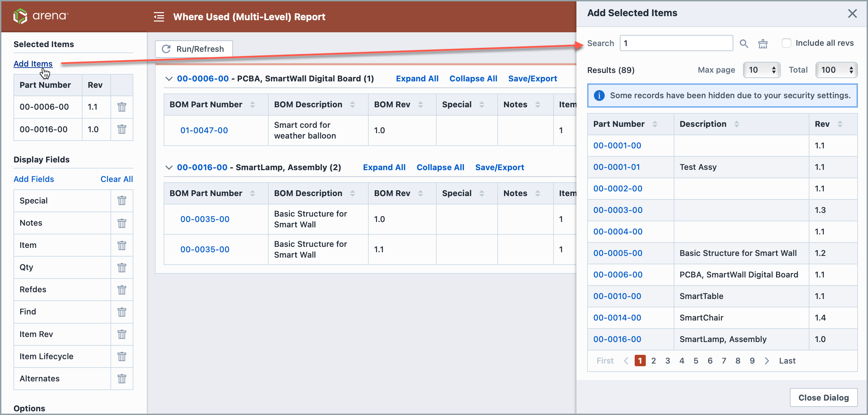Viewport: 868px width, 415px height.
Task: Go to results page 3
Action: [x=668, y=361]
